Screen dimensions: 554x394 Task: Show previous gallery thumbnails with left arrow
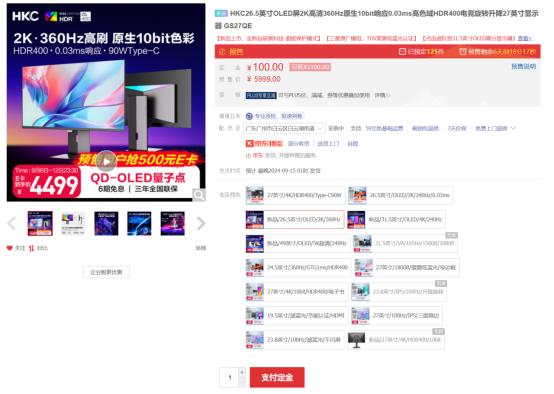[x=12, y=223]
